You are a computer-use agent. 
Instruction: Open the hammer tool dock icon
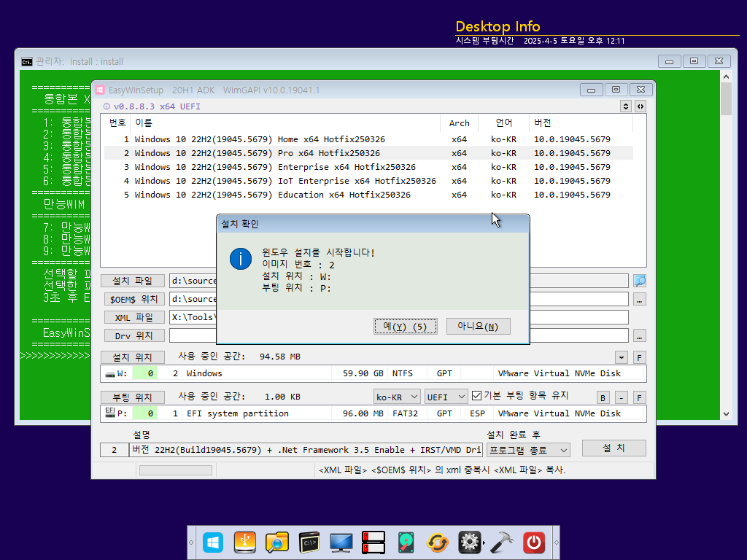click(502, 542)
